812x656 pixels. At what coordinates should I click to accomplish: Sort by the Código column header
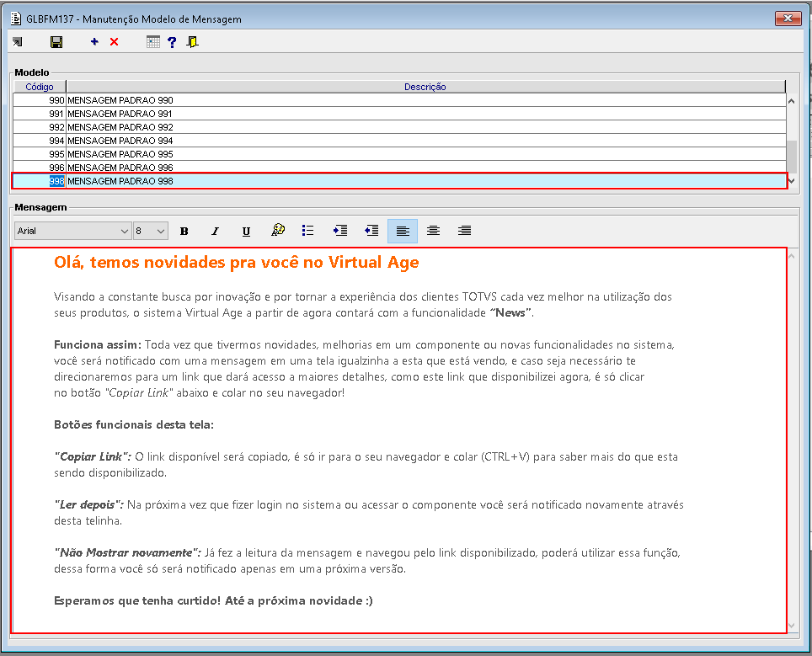coord(40,87)
